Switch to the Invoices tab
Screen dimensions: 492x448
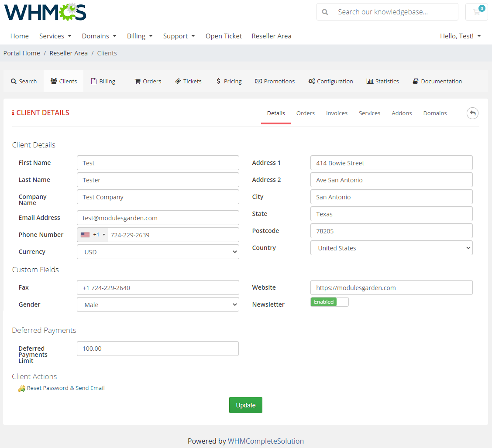(337, 113)
